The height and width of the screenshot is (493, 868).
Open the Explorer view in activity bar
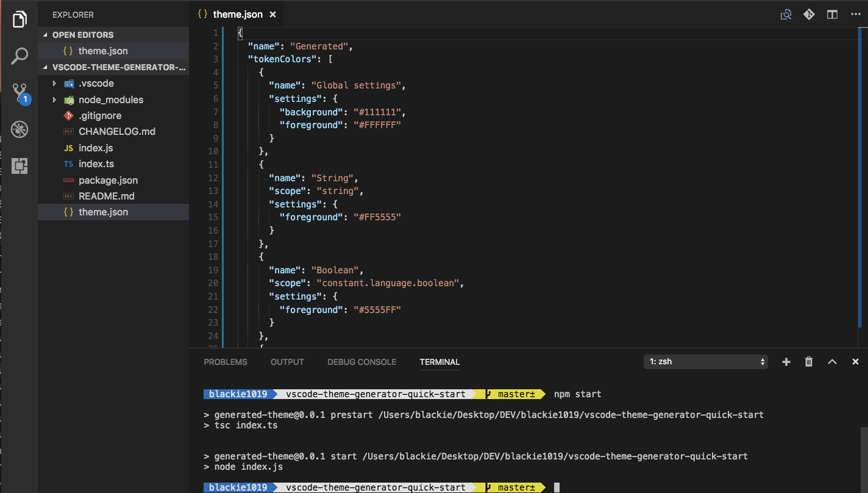[x=20, y=20]
